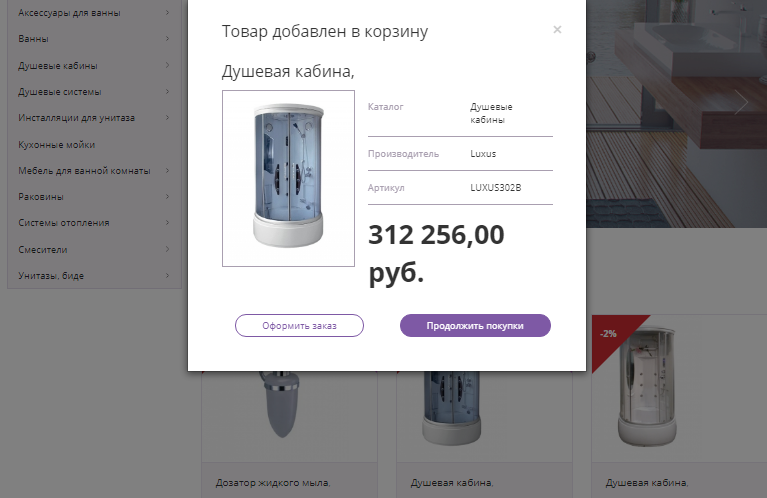
Task: Open Дозатор жидкого мыла product link
Action: coord(272,483)
